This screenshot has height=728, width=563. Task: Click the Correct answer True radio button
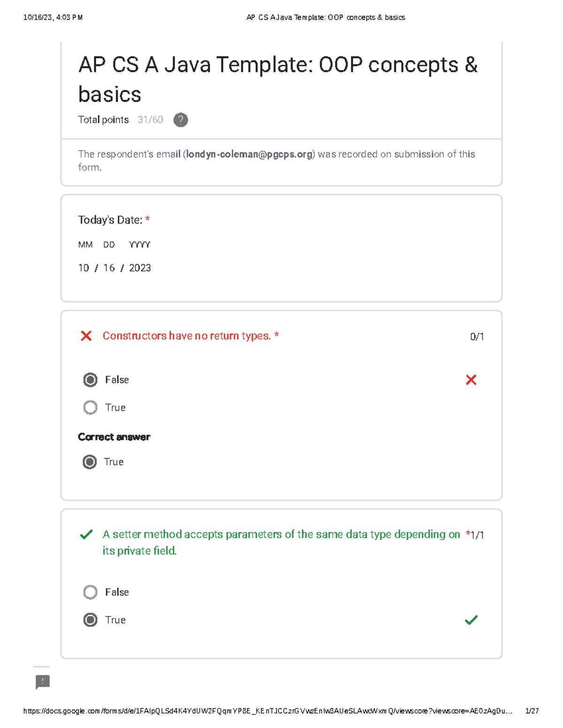coord(90,462)
